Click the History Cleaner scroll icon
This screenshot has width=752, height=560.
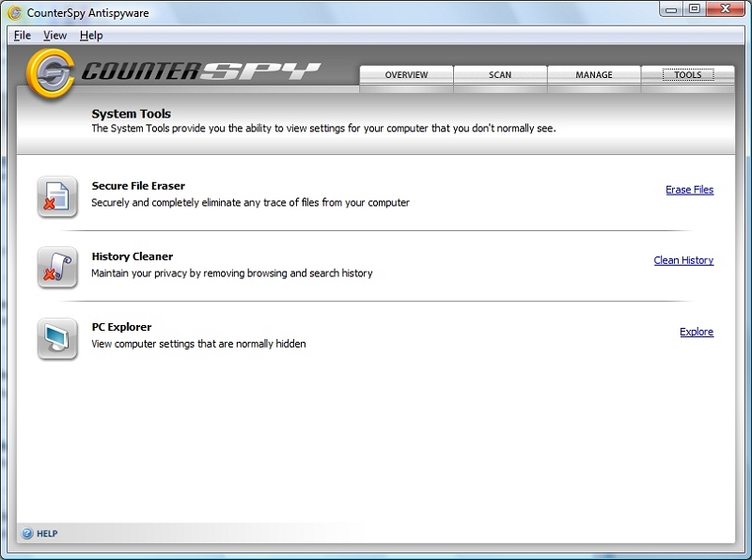(57, 268)
